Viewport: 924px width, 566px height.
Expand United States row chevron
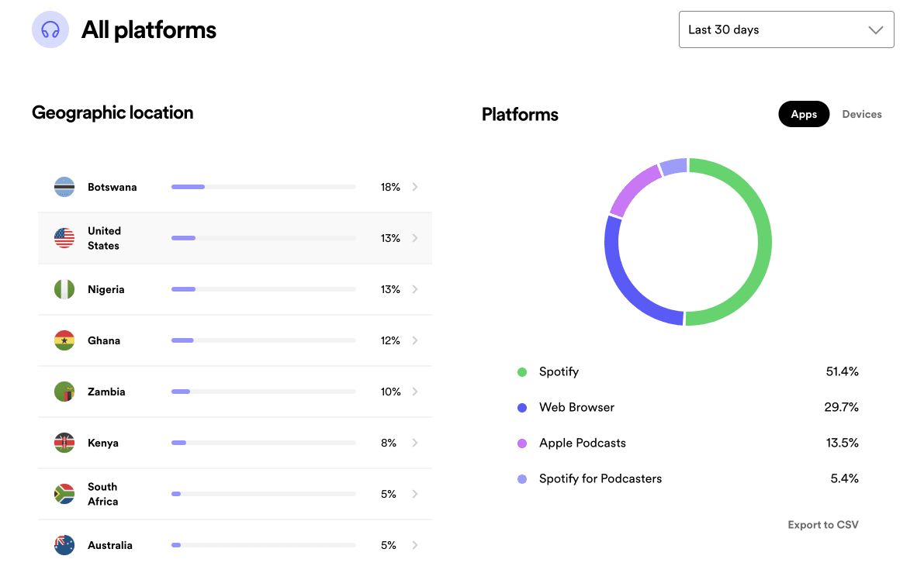[x=415, y=238]
